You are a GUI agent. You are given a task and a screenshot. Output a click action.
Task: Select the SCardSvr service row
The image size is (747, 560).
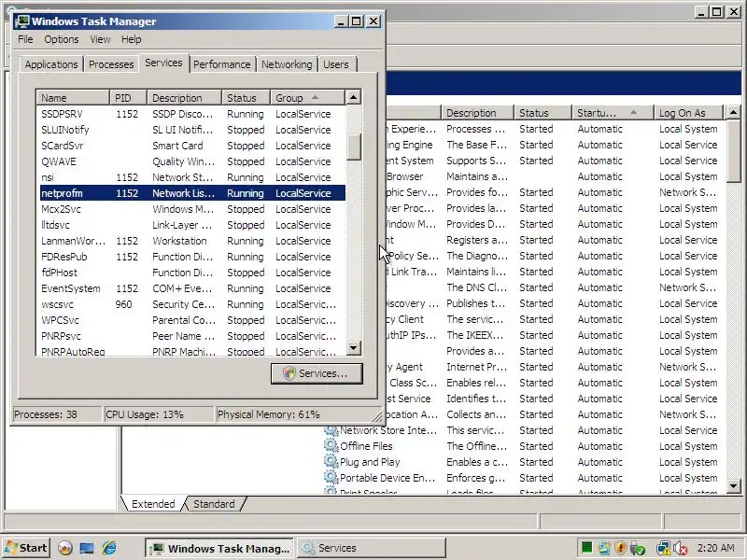[191, 146]
